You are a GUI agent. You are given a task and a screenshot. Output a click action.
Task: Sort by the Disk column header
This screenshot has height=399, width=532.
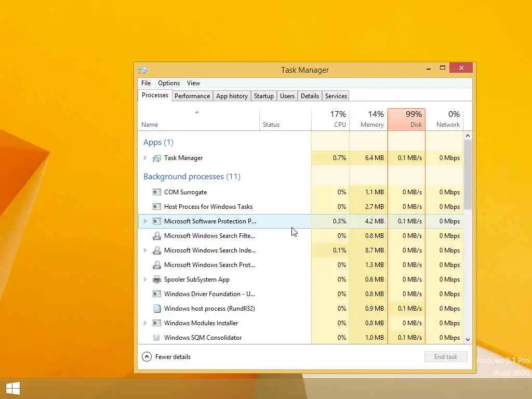(406, 119)
